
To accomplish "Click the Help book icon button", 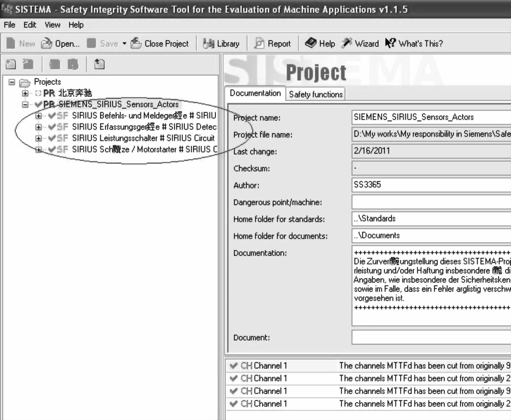I will 320,44.
